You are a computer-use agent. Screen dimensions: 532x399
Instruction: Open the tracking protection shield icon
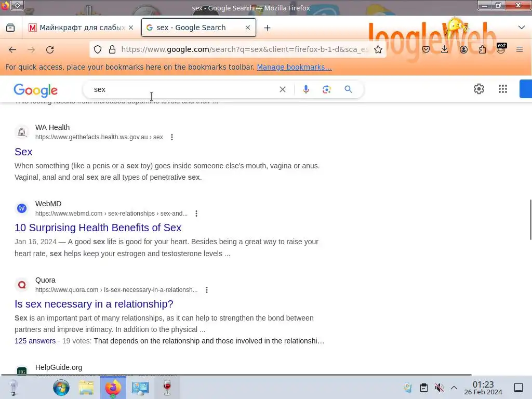click(98, 49)
